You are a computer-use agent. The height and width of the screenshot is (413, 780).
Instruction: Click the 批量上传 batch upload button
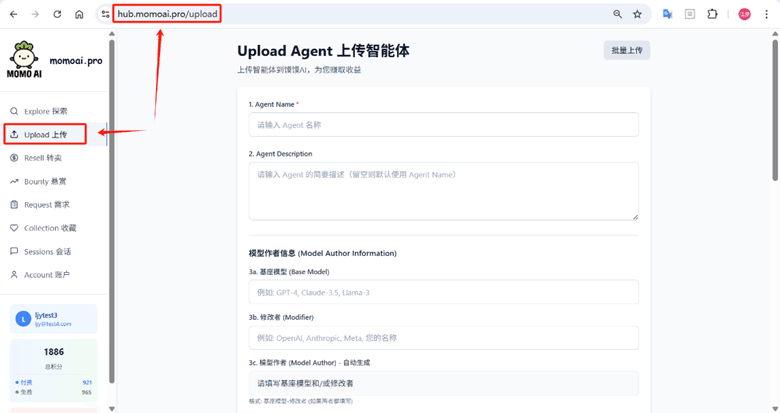point(626,50)
